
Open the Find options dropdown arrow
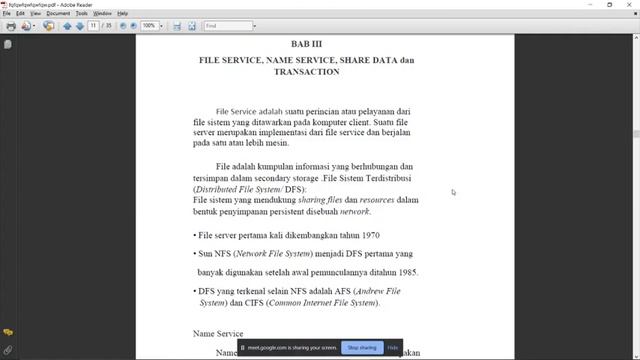(x=255, y=26)
